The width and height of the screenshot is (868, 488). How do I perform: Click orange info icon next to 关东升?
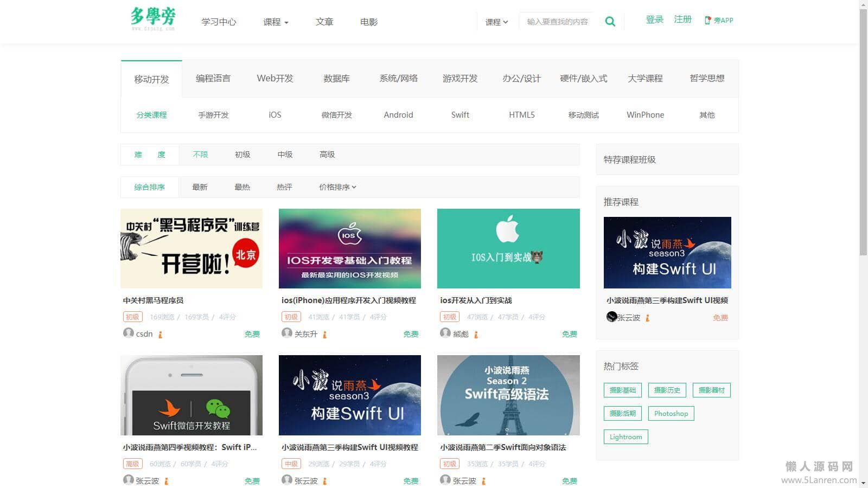coord(325,335)
